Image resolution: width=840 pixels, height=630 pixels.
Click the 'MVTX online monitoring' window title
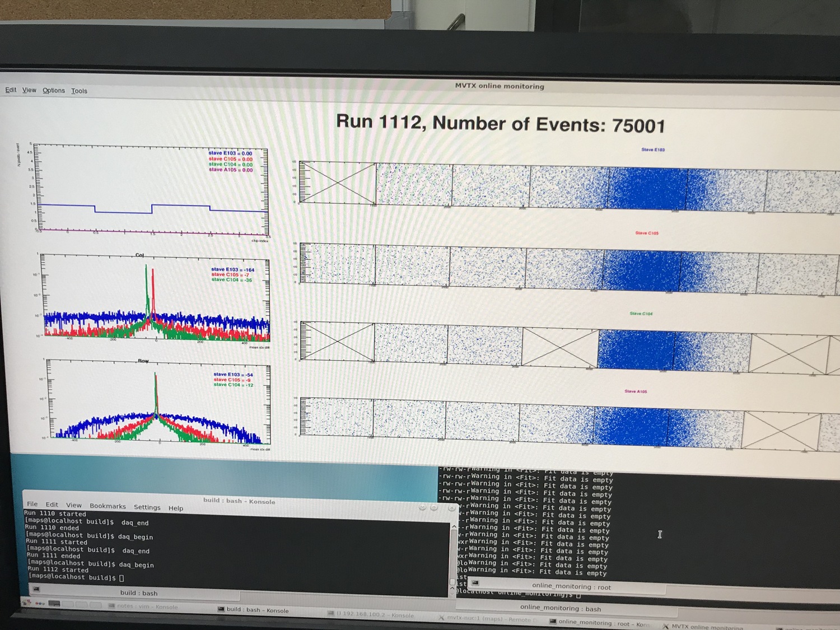[500, 86]
